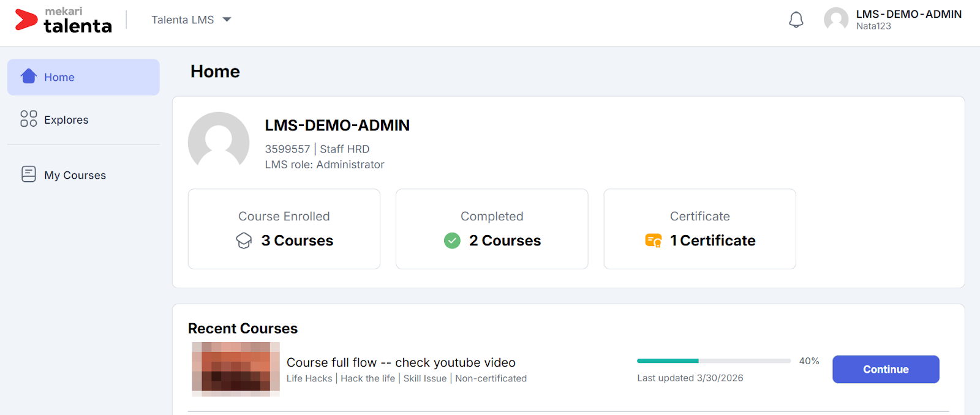This screenshot has height=415, width=980.
Task: Open My Courses from the sidebar
Action: tap(75, 175)
